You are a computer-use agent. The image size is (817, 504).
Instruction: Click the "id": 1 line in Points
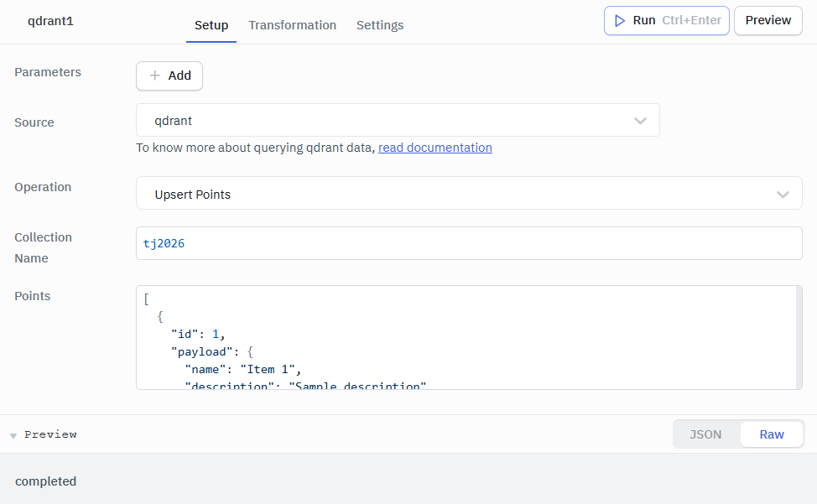click(198, 335)
